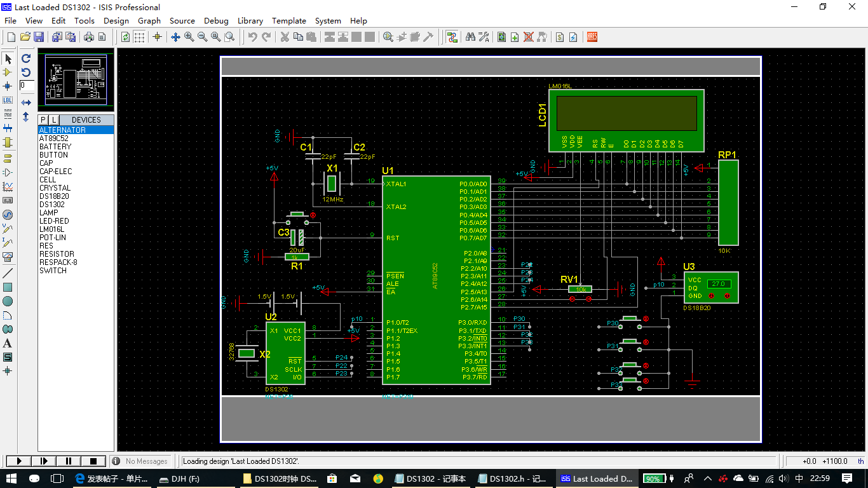Set a false origin using the crosshair icon

[158, 37]
